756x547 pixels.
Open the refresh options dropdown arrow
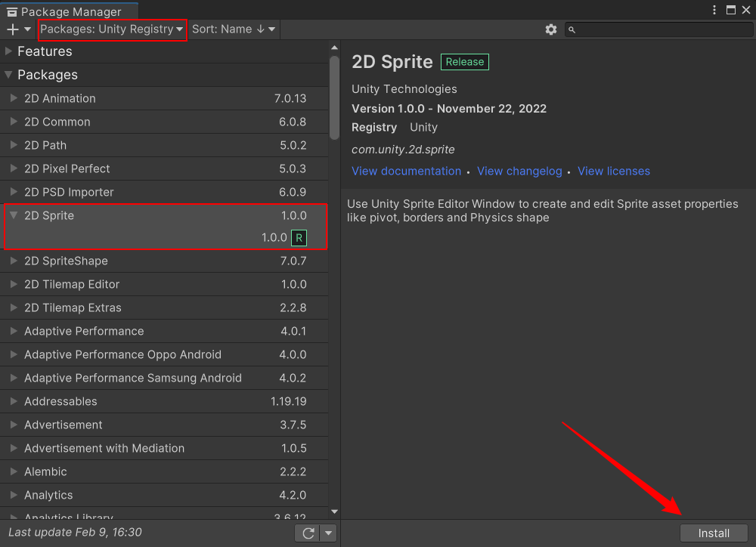click(328, 533)
